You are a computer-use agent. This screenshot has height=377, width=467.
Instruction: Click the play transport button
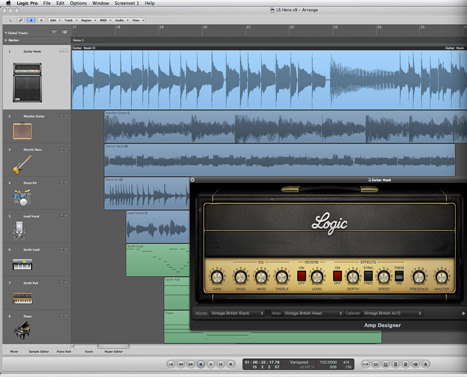(x=211, y=364)
